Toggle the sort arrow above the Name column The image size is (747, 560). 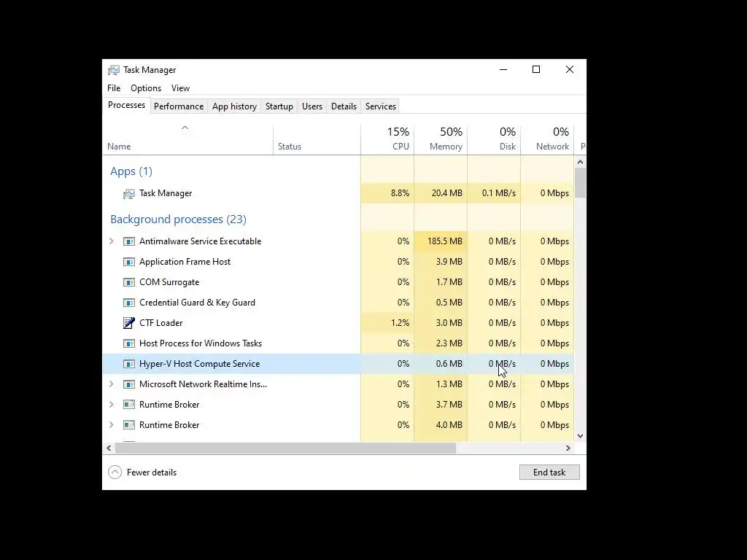point(185,128)
